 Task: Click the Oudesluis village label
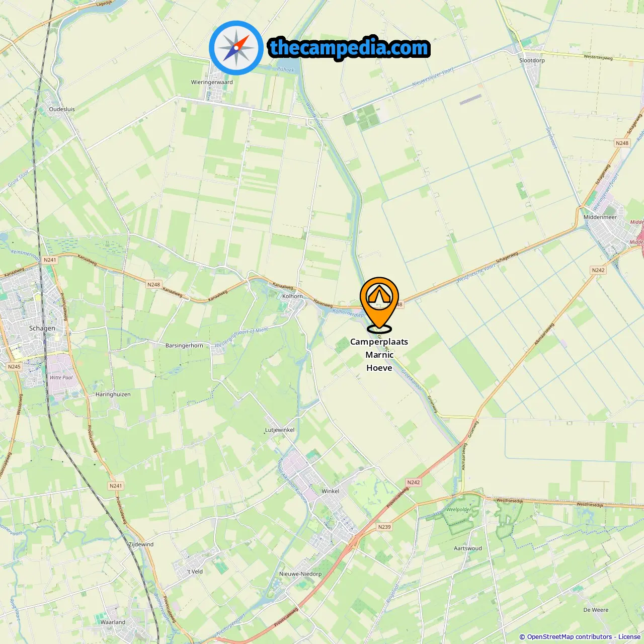pyautogui.click(x=62, y=109)
